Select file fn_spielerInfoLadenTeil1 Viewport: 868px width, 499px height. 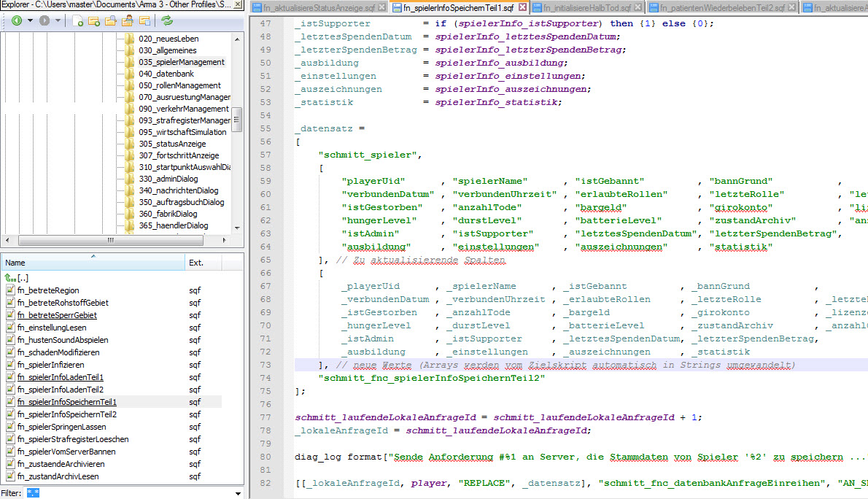pos(61,377)
